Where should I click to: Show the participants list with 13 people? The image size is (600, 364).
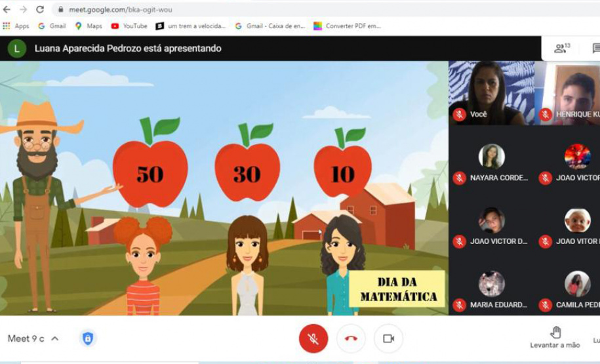click(562, 49)
